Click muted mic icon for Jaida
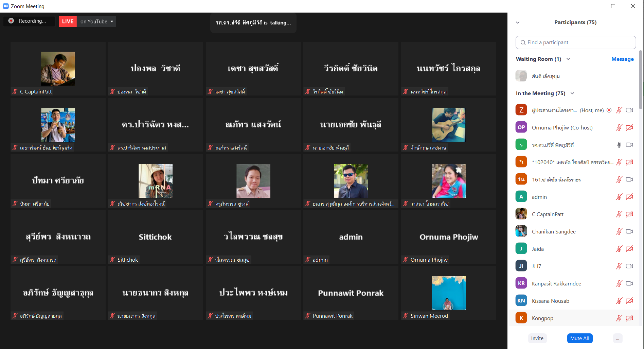644x349 pixels. pos(619,249)
